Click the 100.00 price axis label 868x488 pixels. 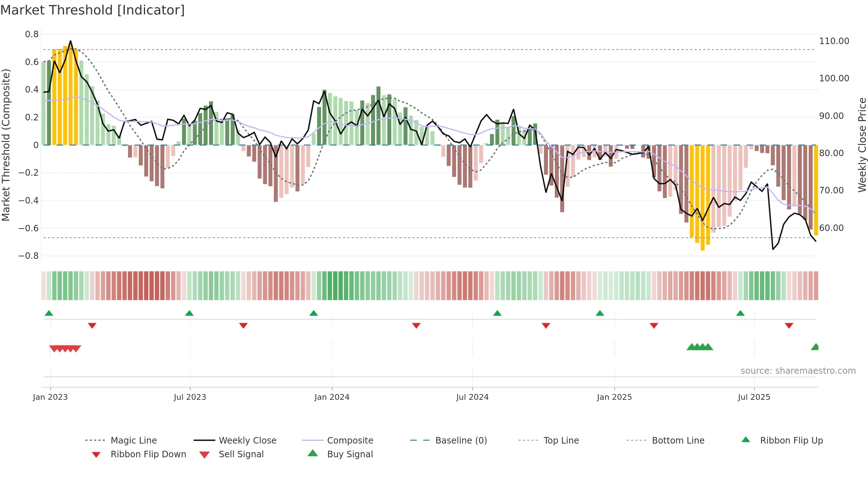tap(834, 78)
